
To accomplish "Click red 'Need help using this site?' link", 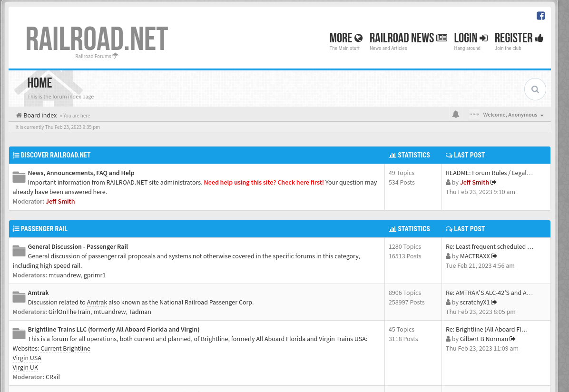I will point(264,182).
